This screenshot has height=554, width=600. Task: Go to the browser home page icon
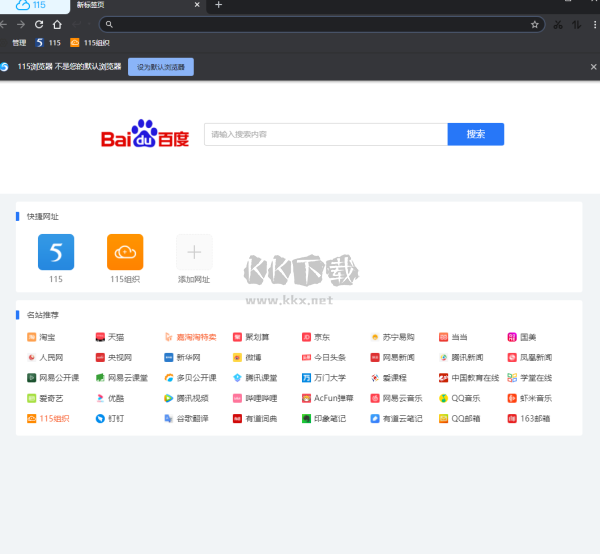tap(57, 24)
